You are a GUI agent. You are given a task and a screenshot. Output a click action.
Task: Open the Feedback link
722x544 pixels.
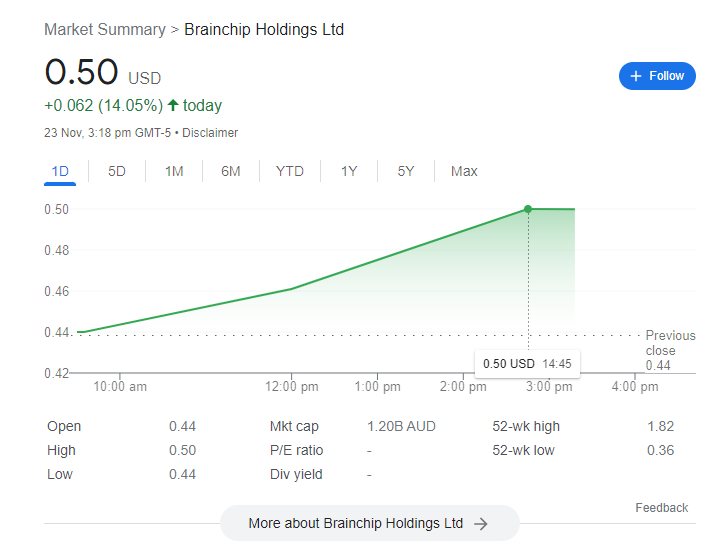pyautogui.click(x=662, y=508)
